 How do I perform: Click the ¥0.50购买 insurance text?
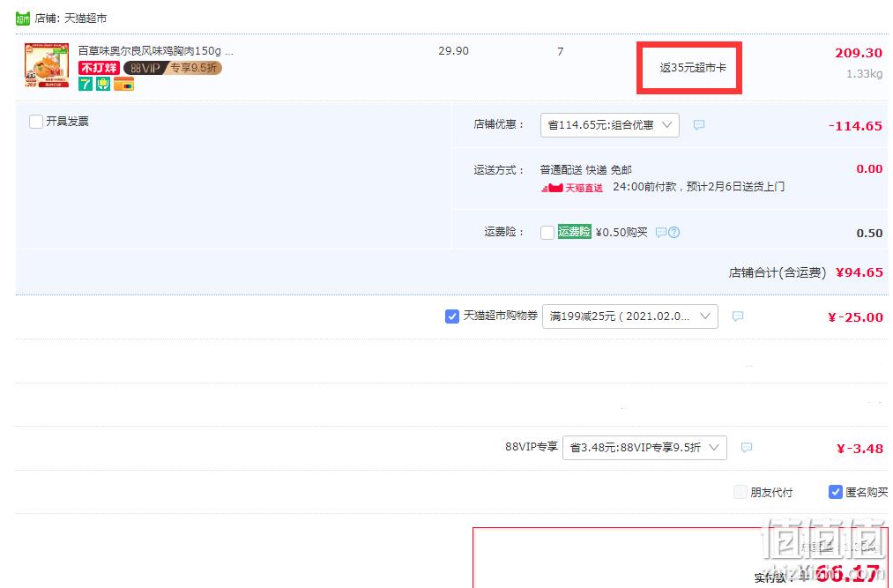point(621,233)
